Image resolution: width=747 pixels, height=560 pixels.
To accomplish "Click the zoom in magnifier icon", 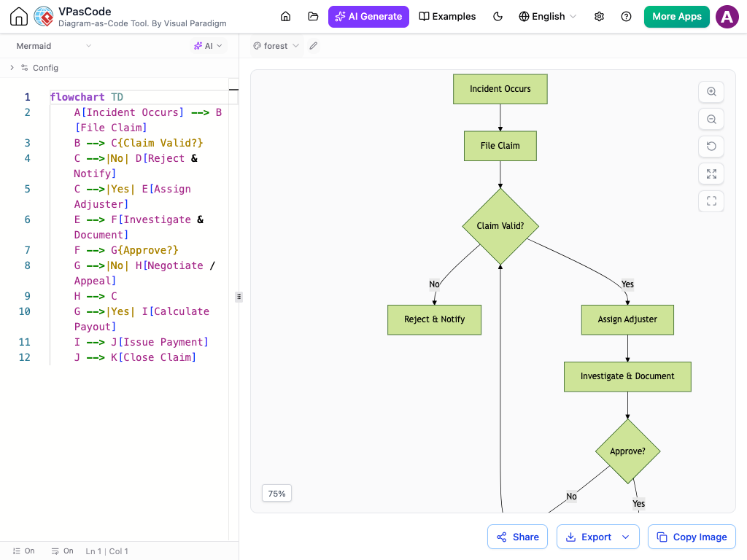I will (711, 91).
